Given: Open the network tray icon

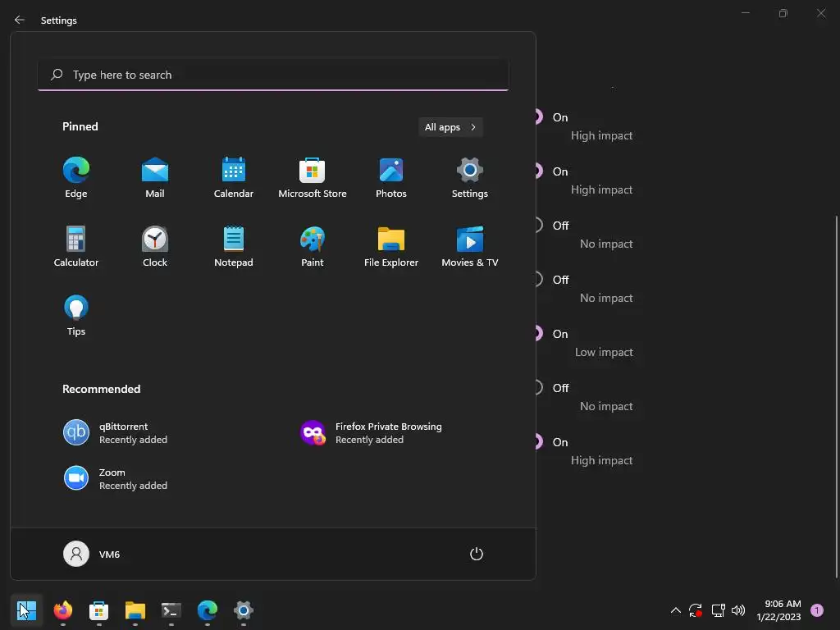Looking at the screenshot, I should (718, 610).
